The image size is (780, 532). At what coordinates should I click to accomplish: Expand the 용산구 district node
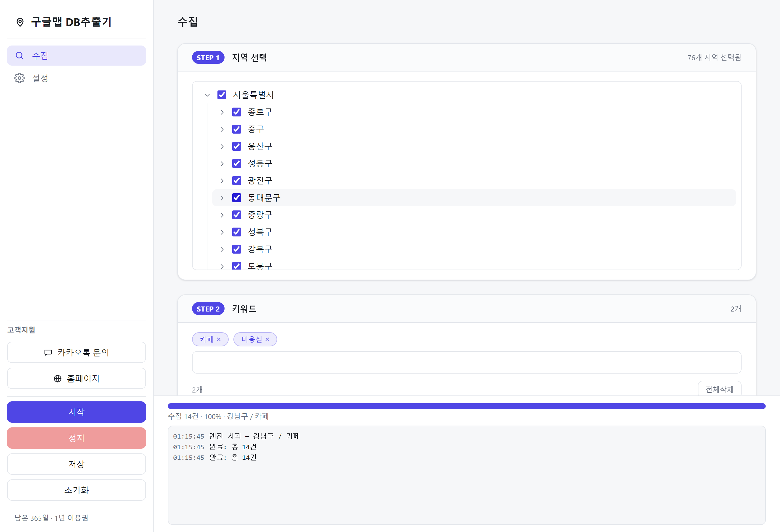[222, 146]
